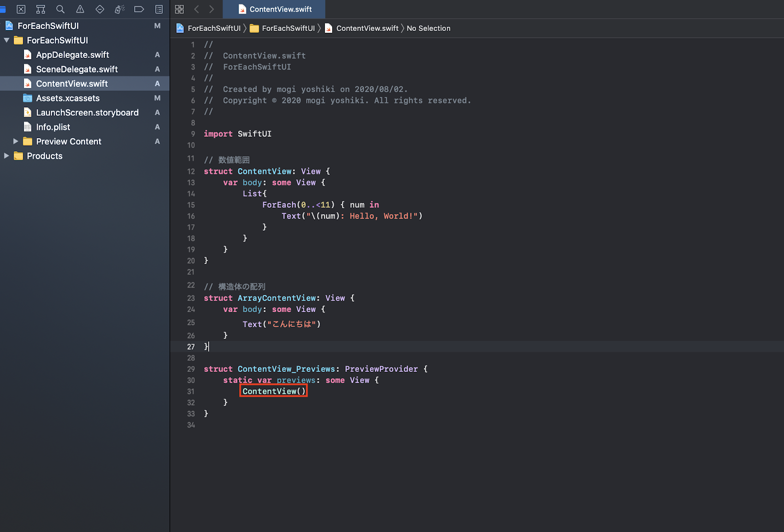The height and width of the screenshot is (532, 784).
Task: Click the 'import' keyword on line 9
Action: point(218,134)
